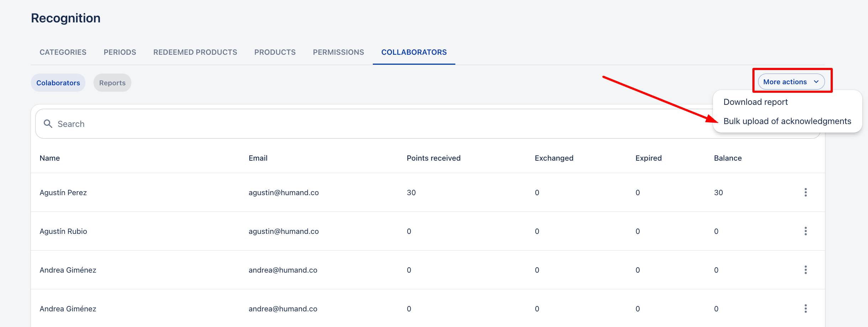Select the Agustín Perez name cell
This screenshot has width=868, height=327.
[63, 192]
